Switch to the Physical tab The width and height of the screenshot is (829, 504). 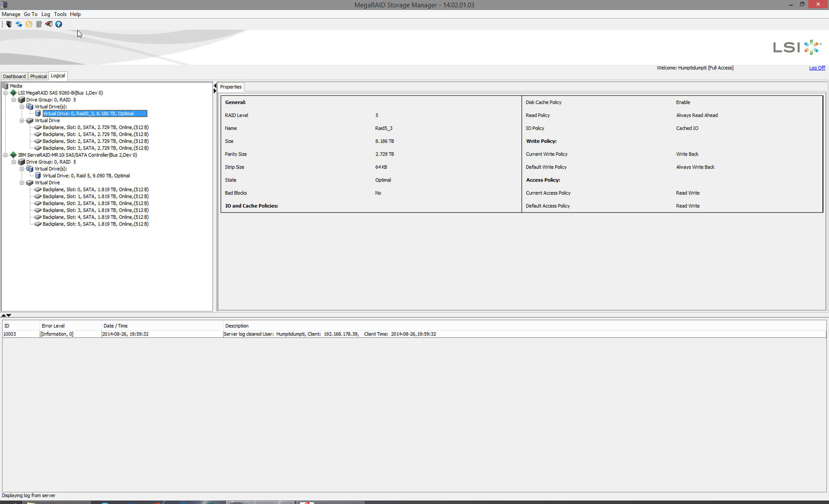point(38,76)
